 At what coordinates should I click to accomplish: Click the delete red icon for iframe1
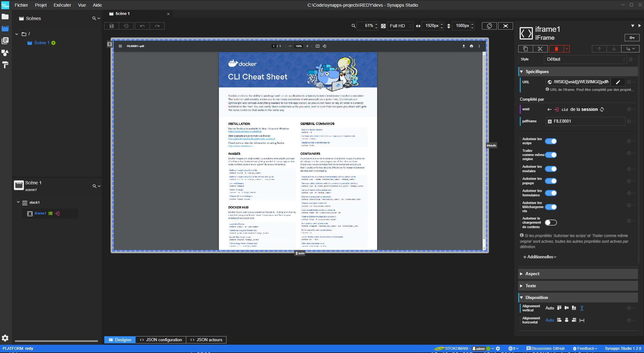tap(556, 48)
